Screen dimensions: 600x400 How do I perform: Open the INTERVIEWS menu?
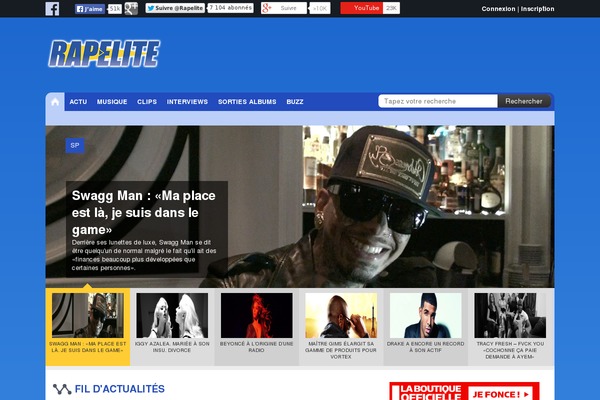[x=187, y=102]
